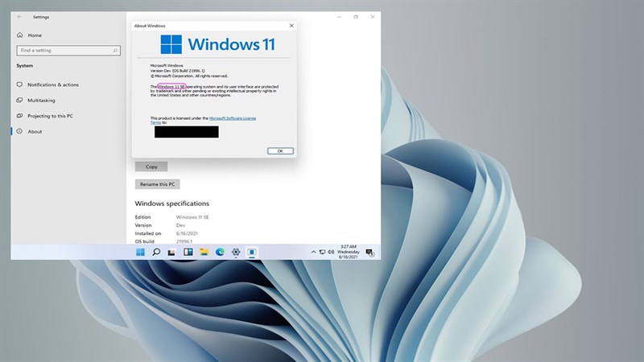
Task: Click the About info icon in sidebar
Action: point(19,131)
